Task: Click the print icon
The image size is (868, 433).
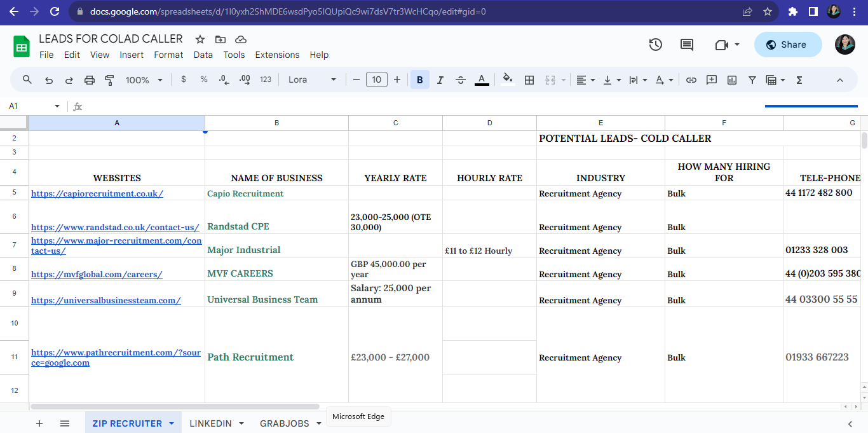Action: coord(90,80)
